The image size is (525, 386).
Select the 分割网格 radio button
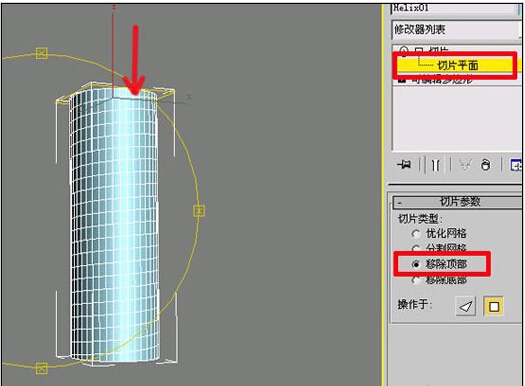416,248
